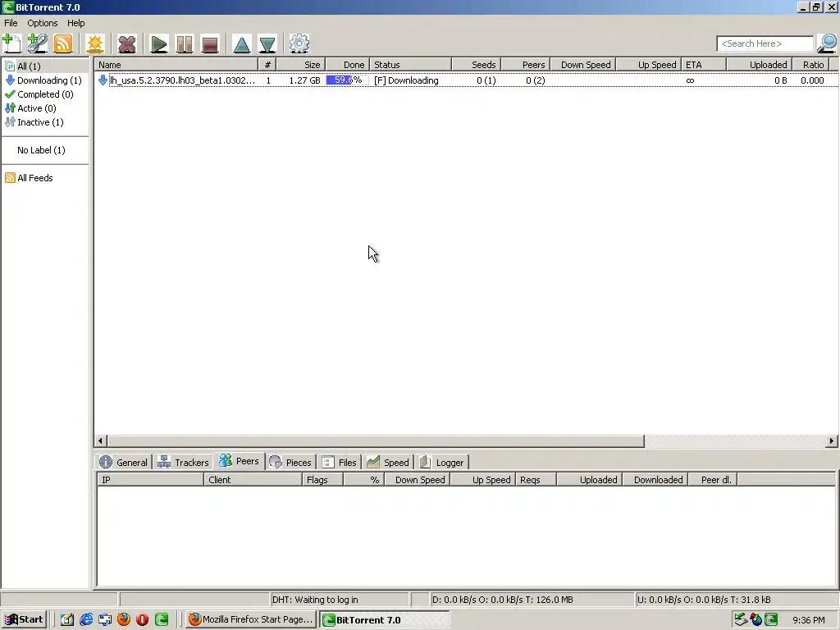Sort peers by Flags column header
This screenshot has height=630, width=840.
coord(322,479)
